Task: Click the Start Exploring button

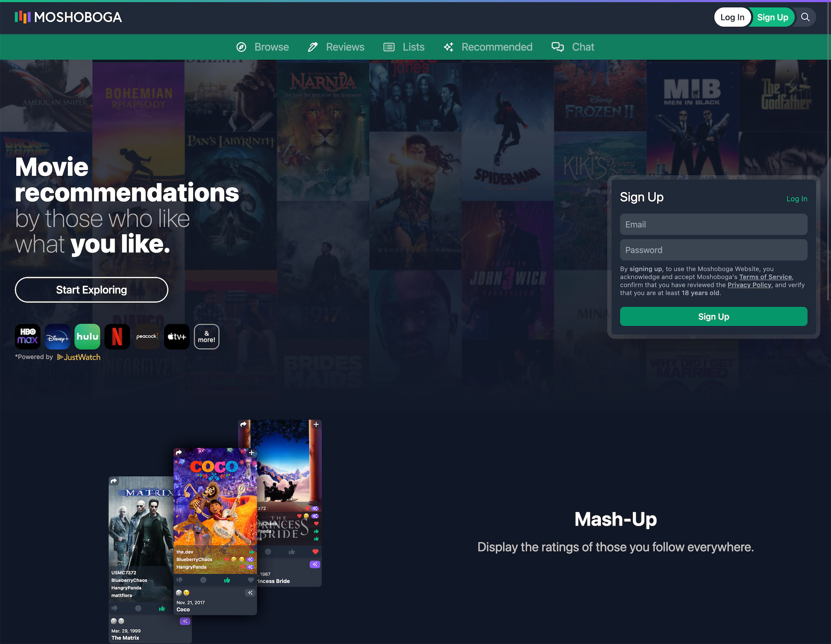Action: tap(91, 290)
